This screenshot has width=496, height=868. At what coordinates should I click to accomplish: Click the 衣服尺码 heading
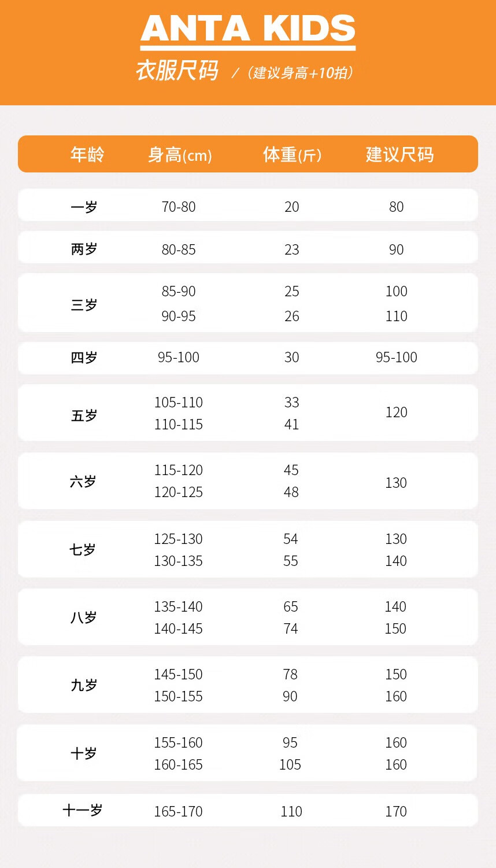tap(177, 71)
